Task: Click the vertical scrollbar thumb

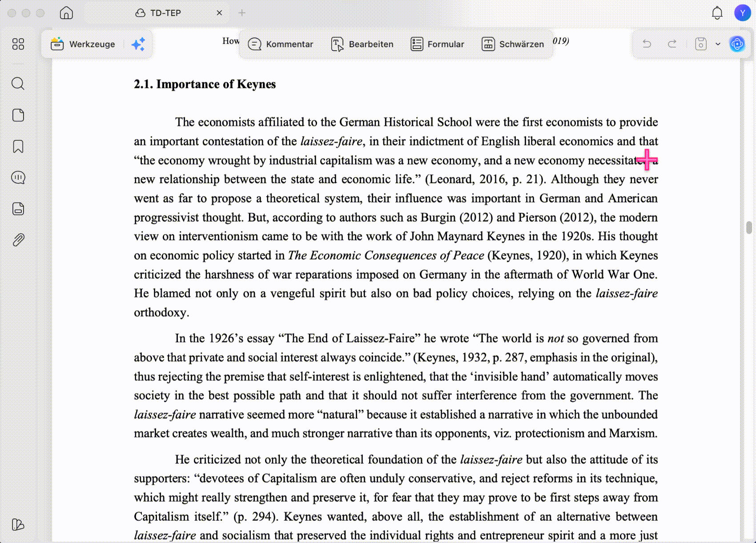Action: tap(749, 227)
